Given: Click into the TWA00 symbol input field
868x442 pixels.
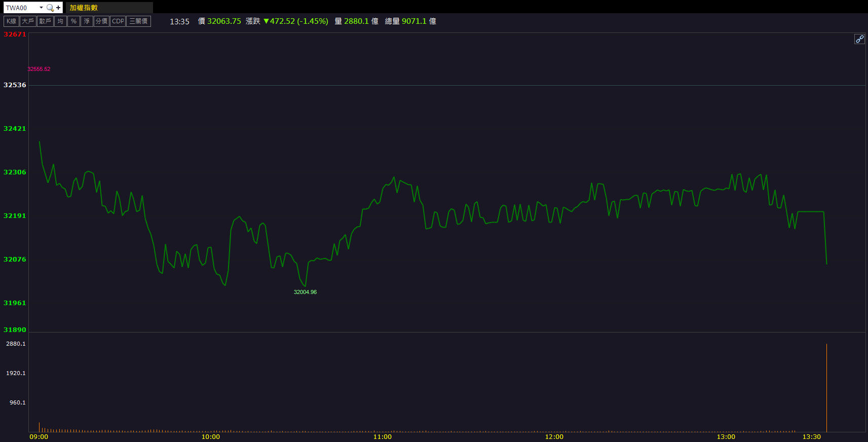Looking at the screenshot, I should click(20, 8).
